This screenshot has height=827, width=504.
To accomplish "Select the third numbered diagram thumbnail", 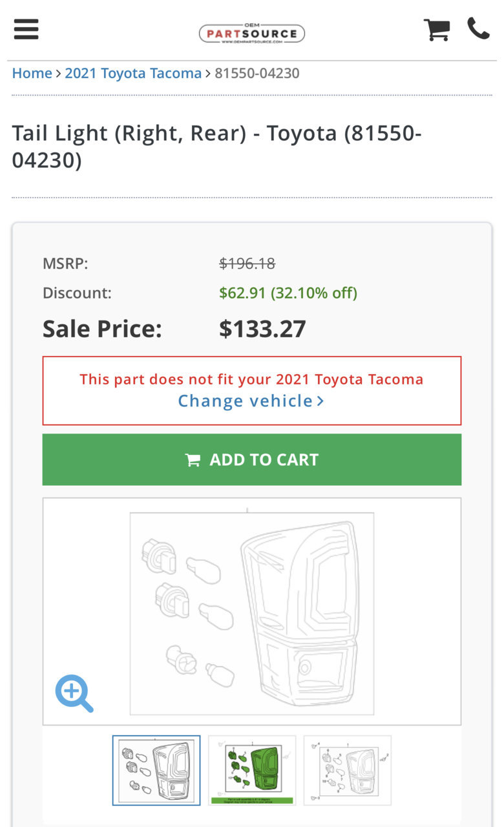I will coord(348,770).
